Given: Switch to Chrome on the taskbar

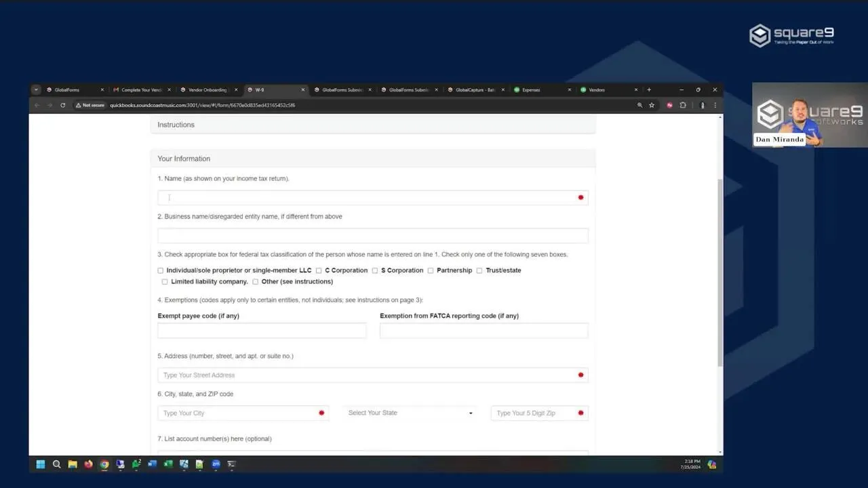Looking at the screenshot, I should click(104, 464).
